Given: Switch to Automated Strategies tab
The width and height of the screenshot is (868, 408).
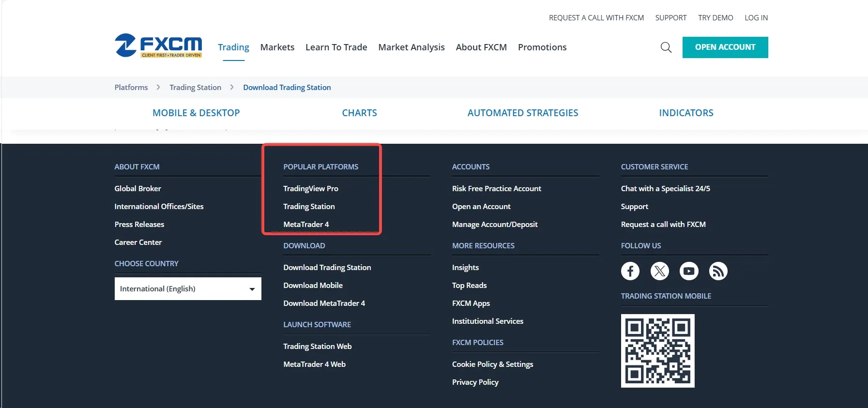Looking at the screenshot, I should coord(523,113).
